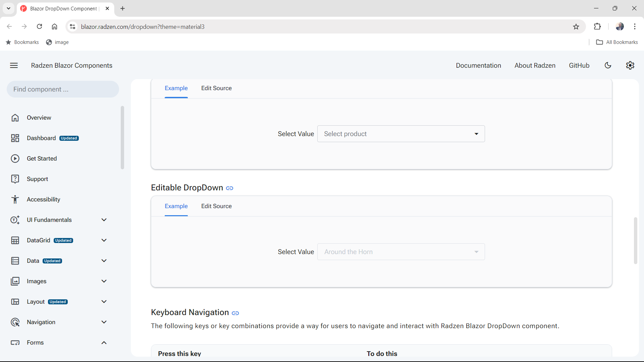Open Get Started via the play icon
The image size is (644, 362).
point(15,158)
